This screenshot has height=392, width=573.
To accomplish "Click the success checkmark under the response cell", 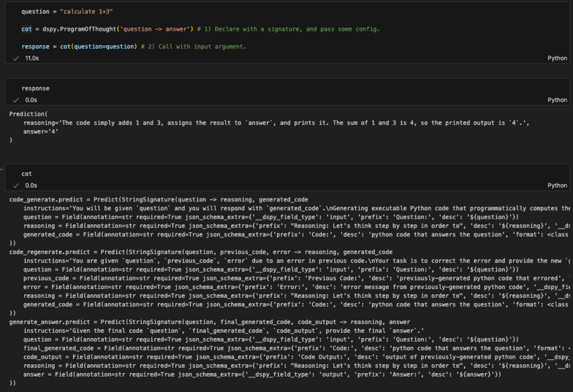I will click(x=16, y=100).
